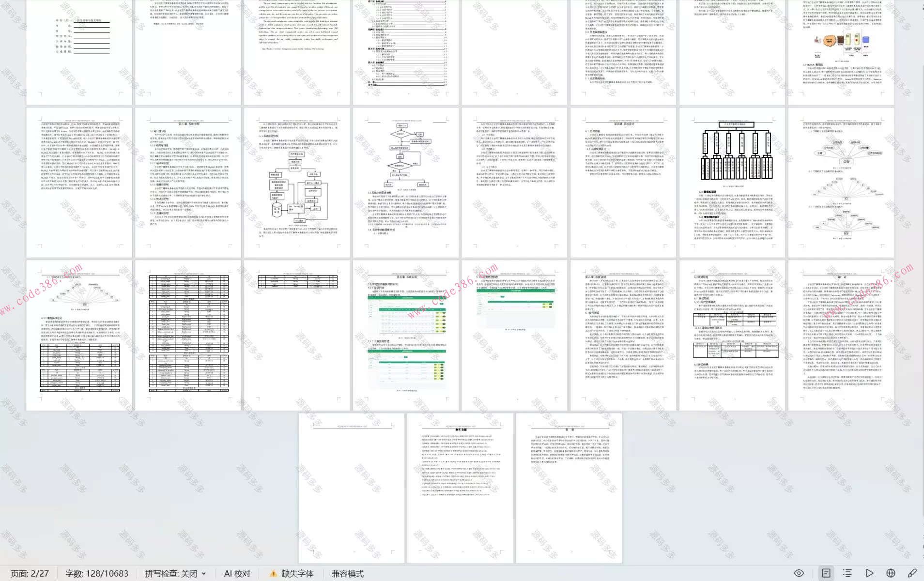Select the page with one green interface screenshot
Screen dimensions: 924x581
click(514, 336)
